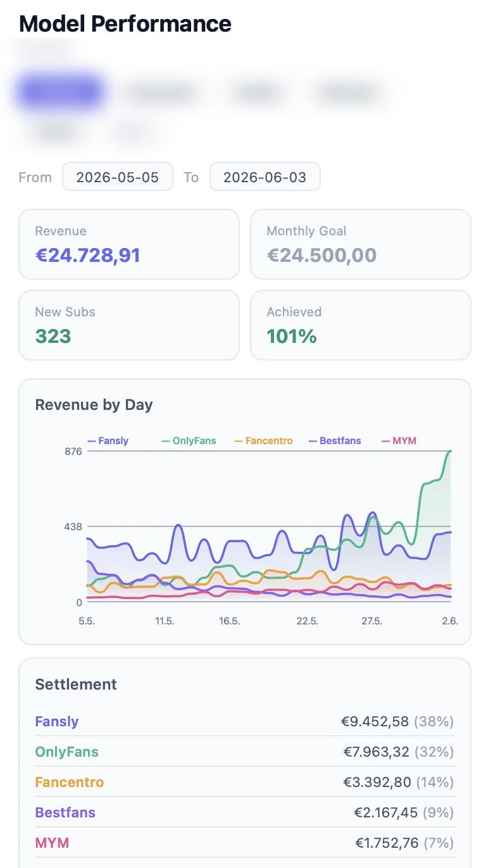Click the Monthly Goal label

(x=306, y=231)
